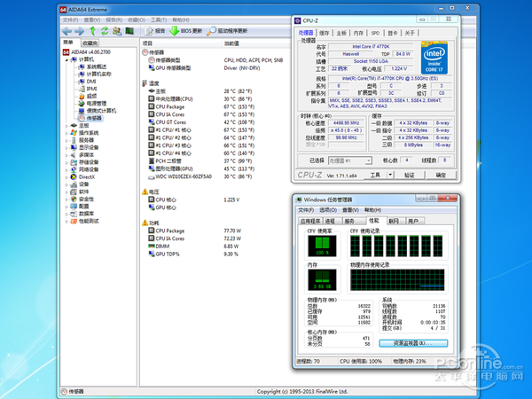This screenshot has height=399, width=532.
Task: Click the 确定 OK button in CPU-Z
Action: coord(440,176)
